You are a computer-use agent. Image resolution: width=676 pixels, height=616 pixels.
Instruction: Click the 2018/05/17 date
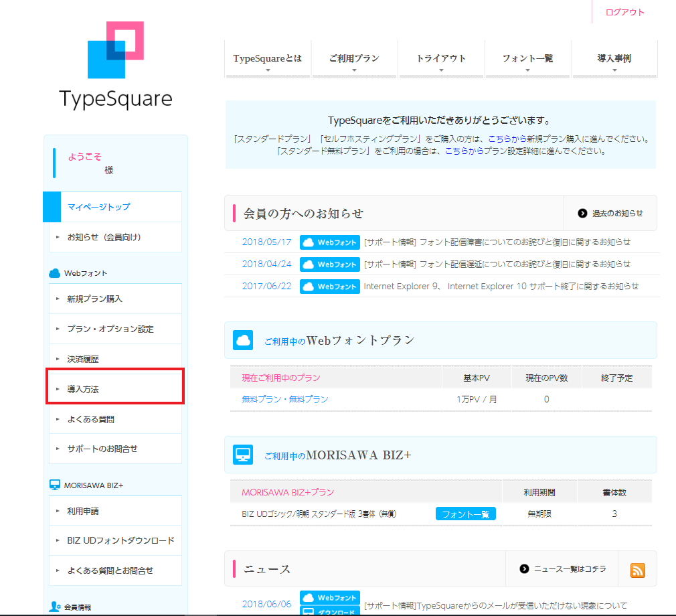click(x=267, y=242)
